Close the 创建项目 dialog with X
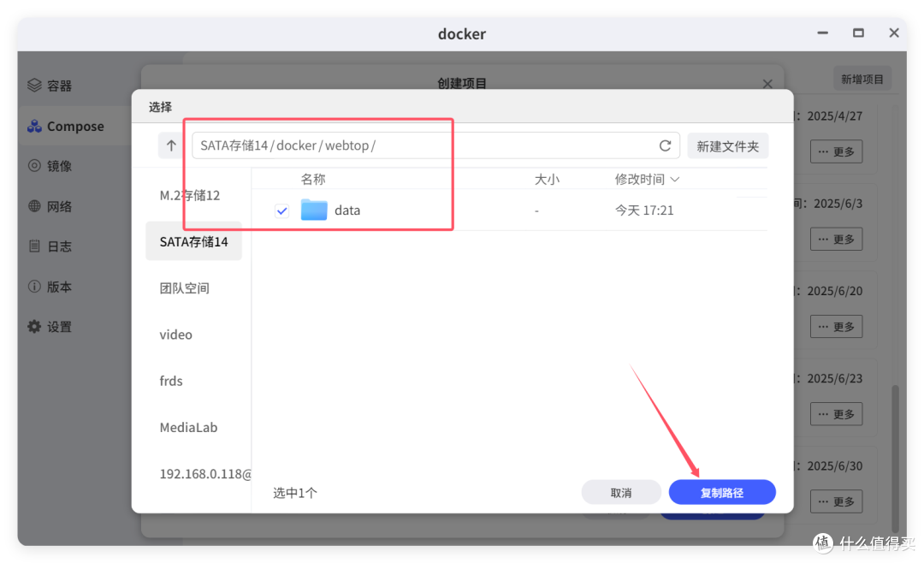Image resolution: width=924 pixels, height=563 pixels. 767,84
